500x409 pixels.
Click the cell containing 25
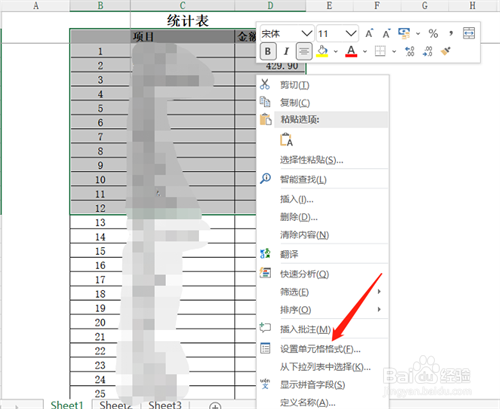(100, 394)
